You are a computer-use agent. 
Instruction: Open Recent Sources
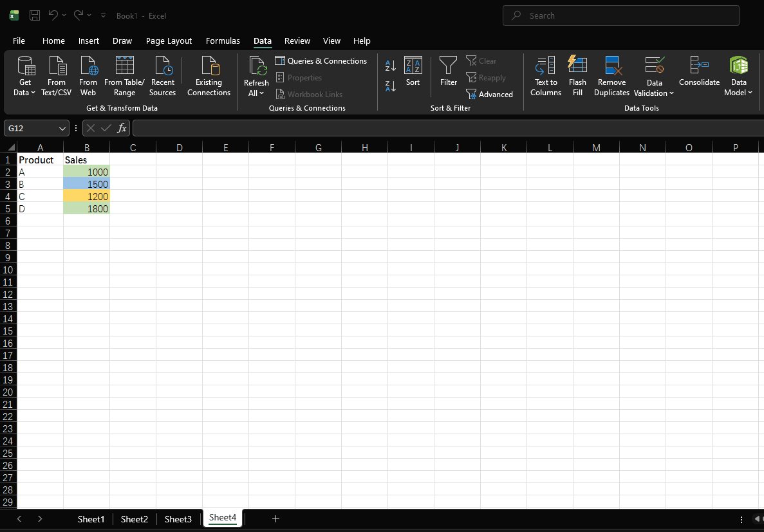[162, 75]
